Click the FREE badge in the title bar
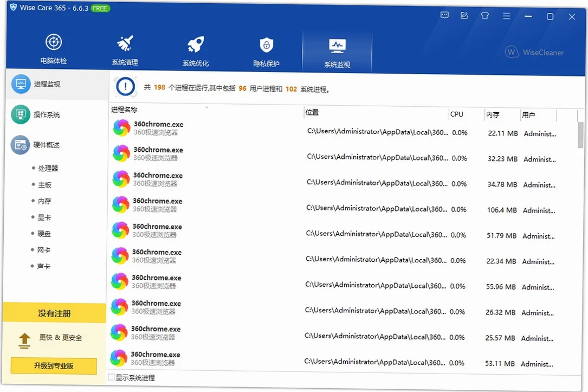This screenshot has width=588, height=392. click(x=100, y=8)
